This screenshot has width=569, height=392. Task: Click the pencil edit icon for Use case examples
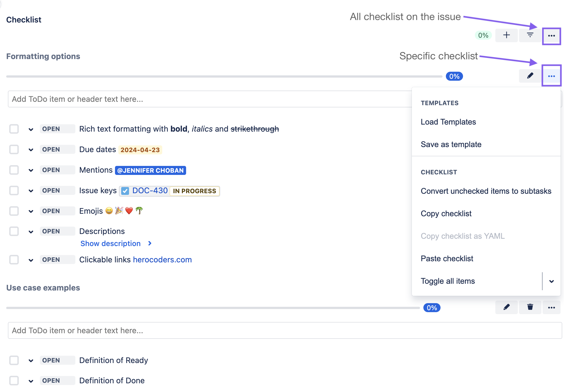(506, 307)
